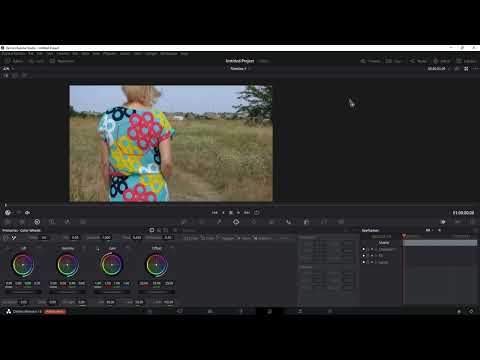Open the Qualifier palette eyedropper icon

(219, 222)
